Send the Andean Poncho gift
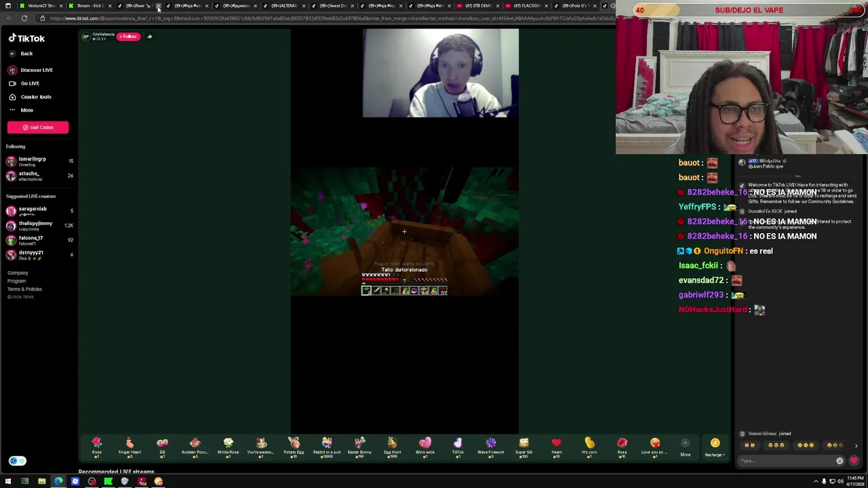 click(195, 447)
